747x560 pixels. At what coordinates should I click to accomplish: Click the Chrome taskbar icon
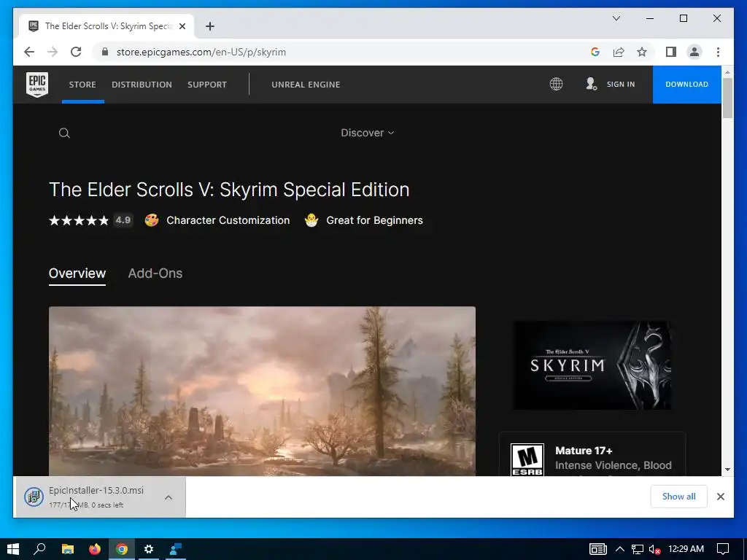(x=122, y=549)
